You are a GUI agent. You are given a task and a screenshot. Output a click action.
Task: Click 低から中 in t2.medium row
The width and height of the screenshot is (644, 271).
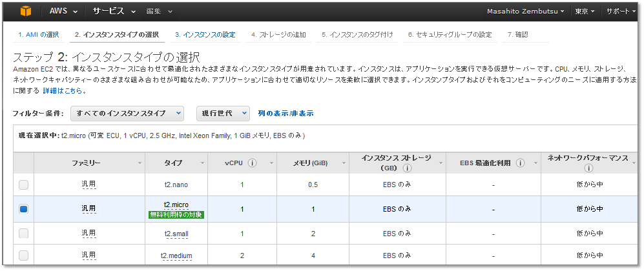click(589, 256)
